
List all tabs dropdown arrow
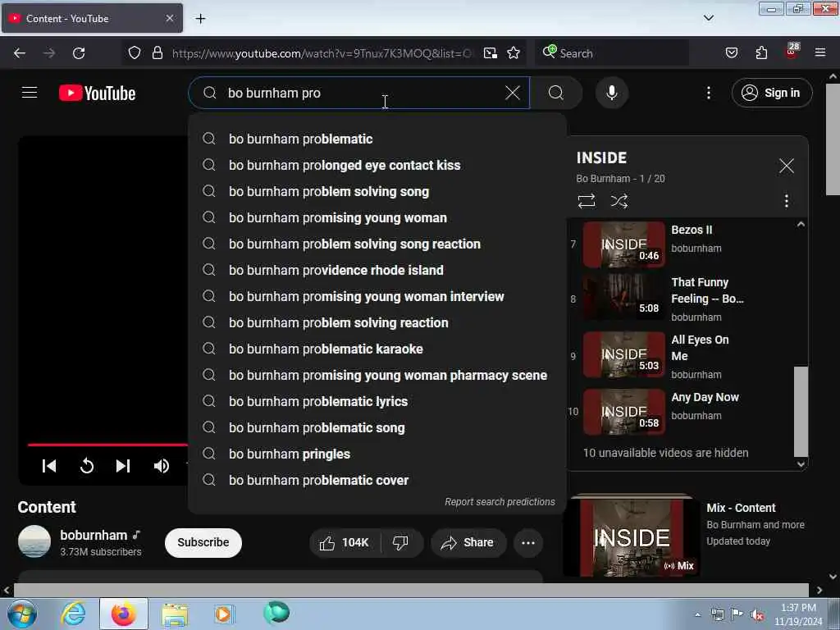(708, 19)
